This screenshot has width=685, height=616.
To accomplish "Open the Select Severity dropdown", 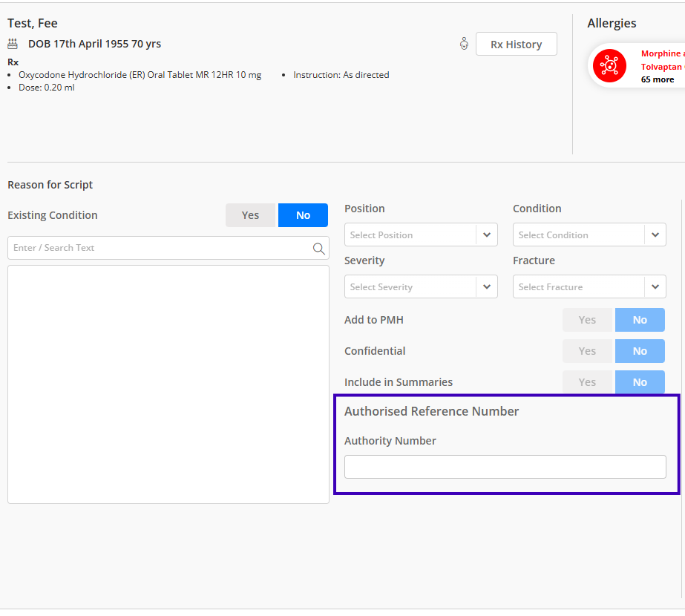I will point(421,287).
